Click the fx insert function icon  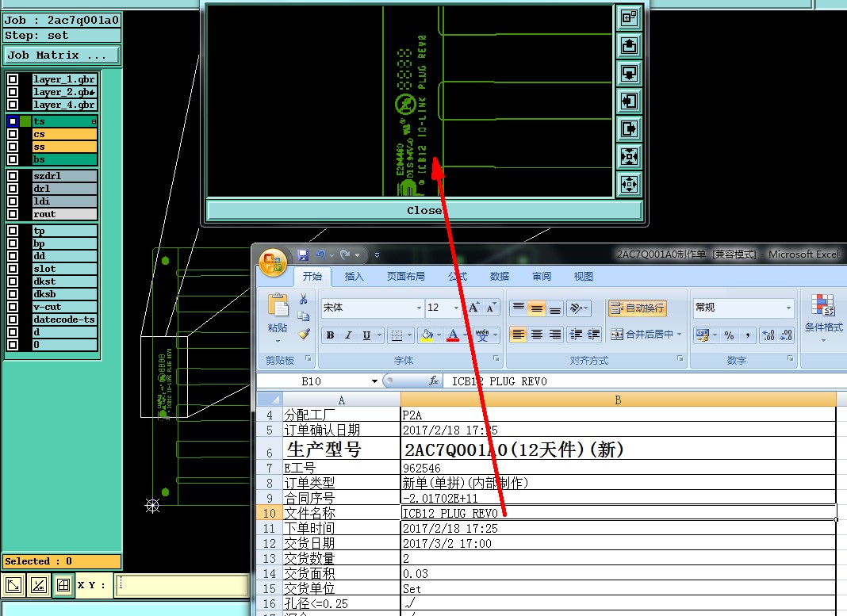click(433, 381)
